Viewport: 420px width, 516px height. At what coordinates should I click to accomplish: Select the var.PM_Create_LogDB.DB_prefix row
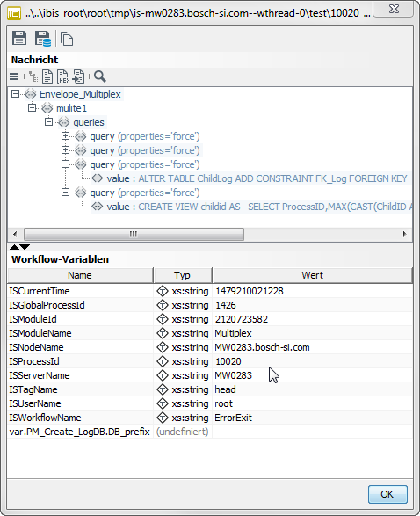click(x=210, y=432)
